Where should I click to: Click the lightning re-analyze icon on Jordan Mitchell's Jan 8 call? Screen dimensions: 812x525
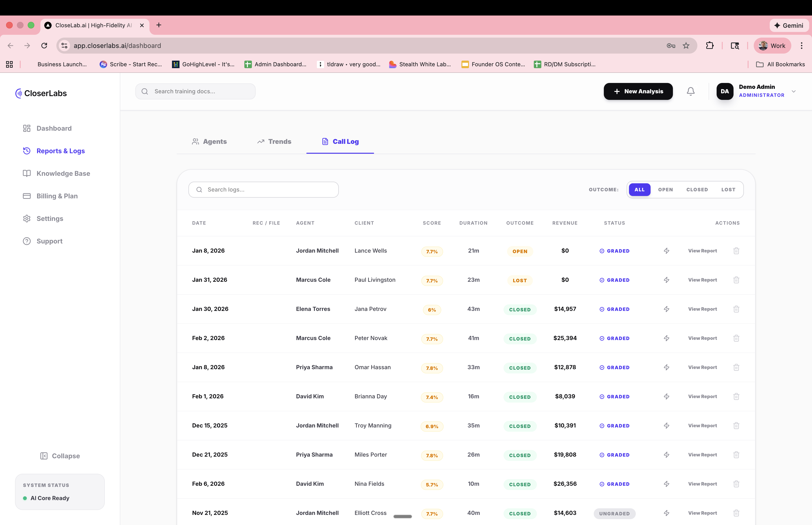[x=666, y=251]
